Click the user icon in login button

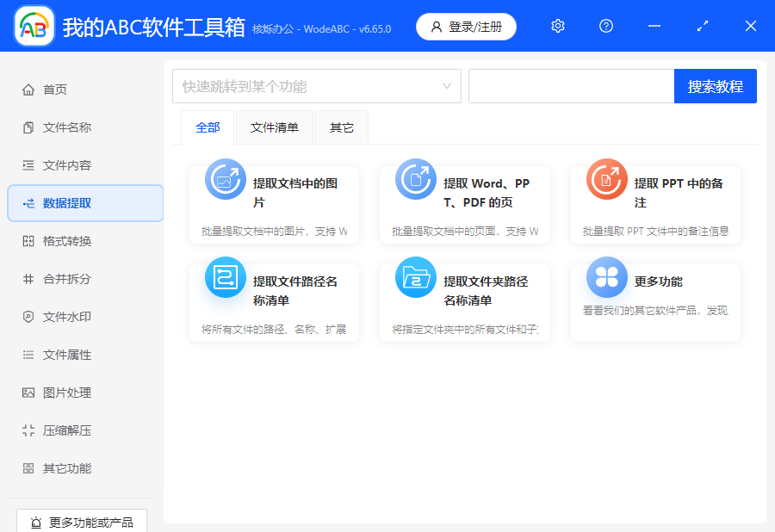pyautogui.click(x=436, y=27)
